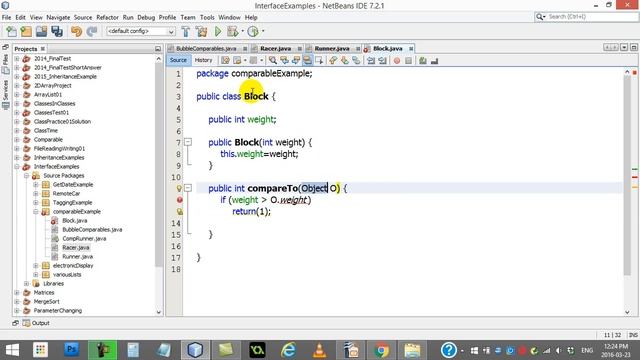Click the Stop Macro Recording icon
Screen dimensions: 640x360
click(408, 60)
